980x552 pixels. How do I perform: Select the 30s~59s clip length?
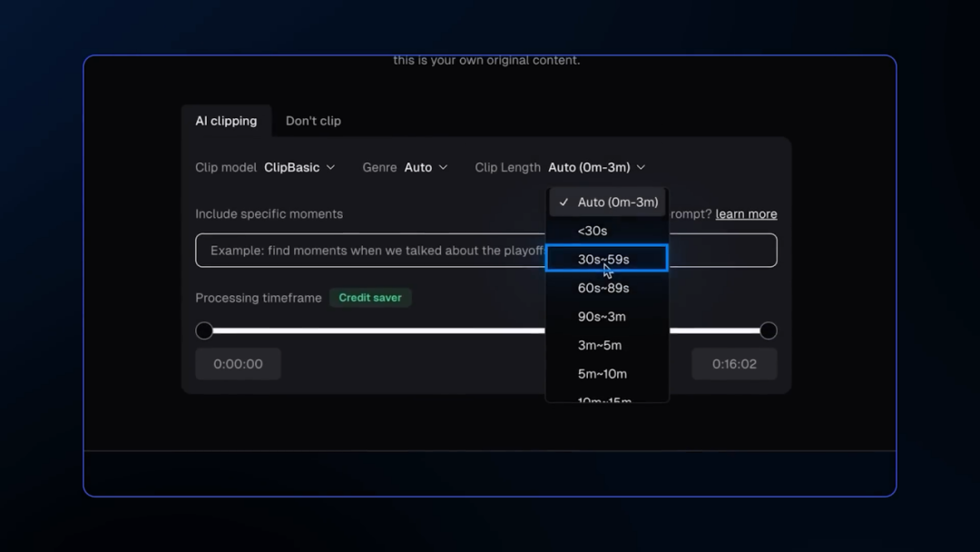[604, 259]
